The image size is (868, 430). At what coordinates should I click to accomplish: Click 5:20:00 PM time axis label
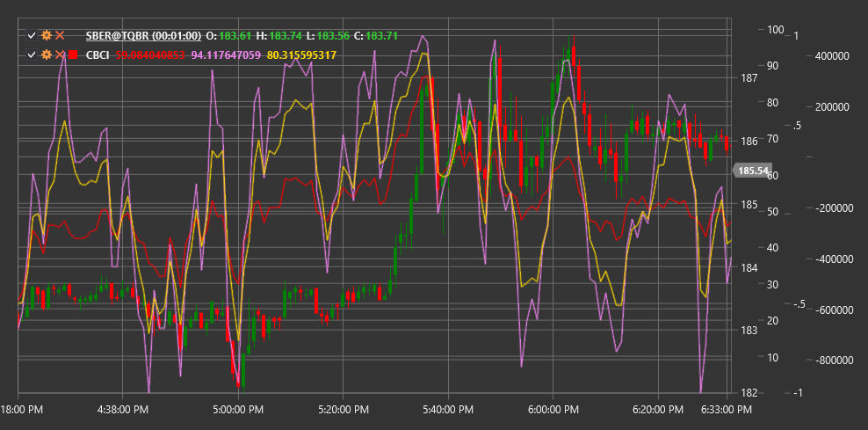[x=343, y=410]
